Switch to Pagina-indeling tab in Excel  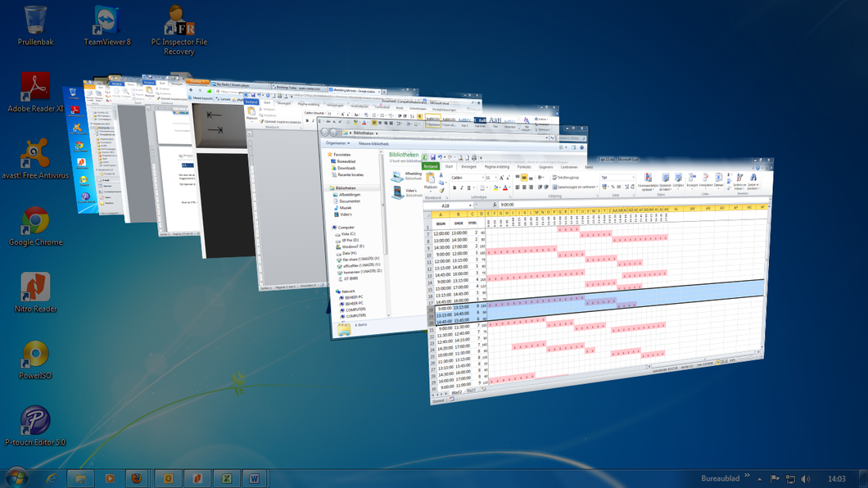point(497,167)
